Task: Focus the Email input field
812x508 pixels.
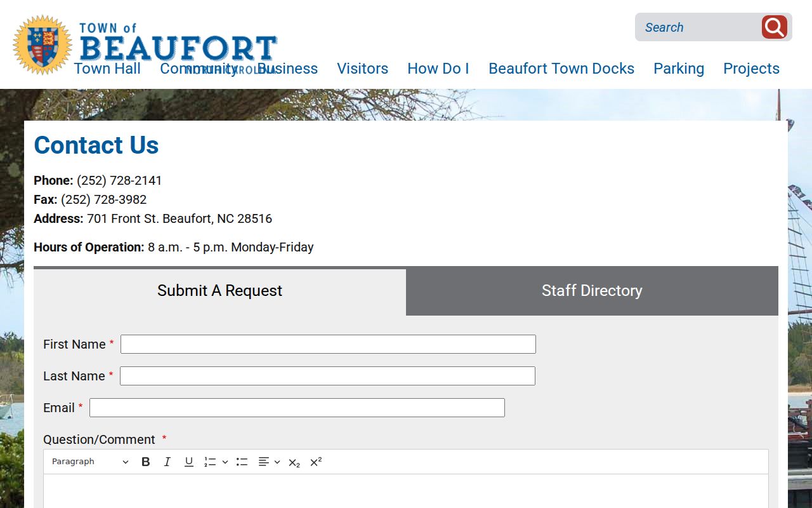Action: (x=297, y=408)
